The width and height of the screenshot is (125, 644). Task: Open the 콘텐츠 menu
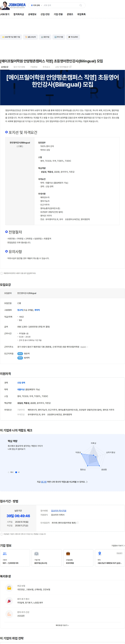coord(70,14)
